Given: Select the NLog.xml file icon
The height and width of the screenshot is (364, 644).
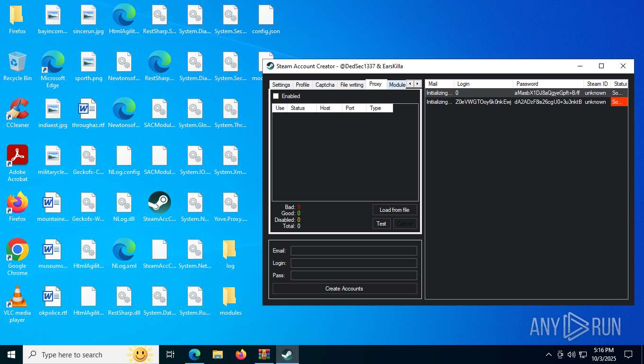Looking at the screenshot, I should tap(124, 255).
